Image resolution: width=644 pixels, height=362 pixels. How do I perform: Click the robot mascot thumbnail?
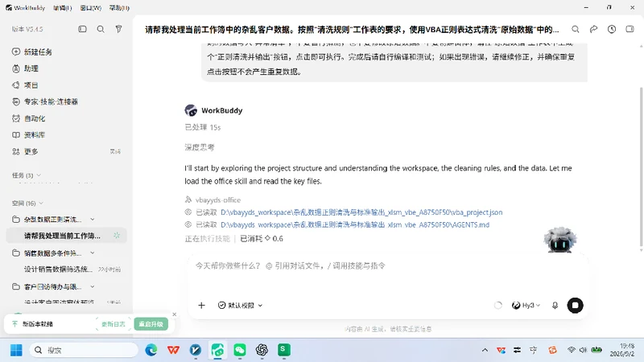coord(559,240)
